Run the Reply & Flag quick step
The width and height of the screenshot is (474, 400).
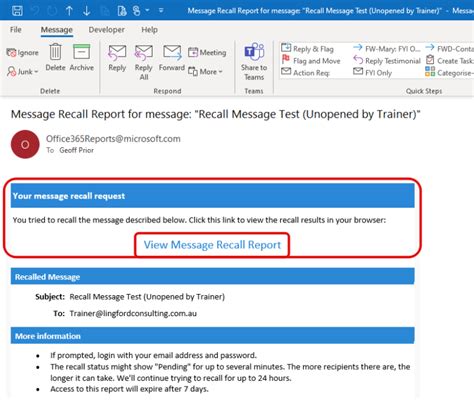(x=308, y=49)
